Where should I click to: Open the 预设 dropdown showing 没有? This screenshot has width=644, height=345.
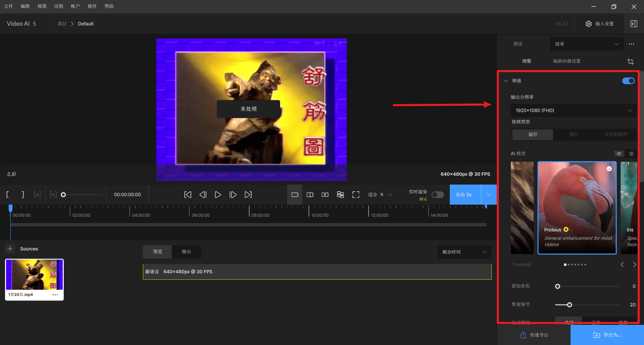(587, 44)
